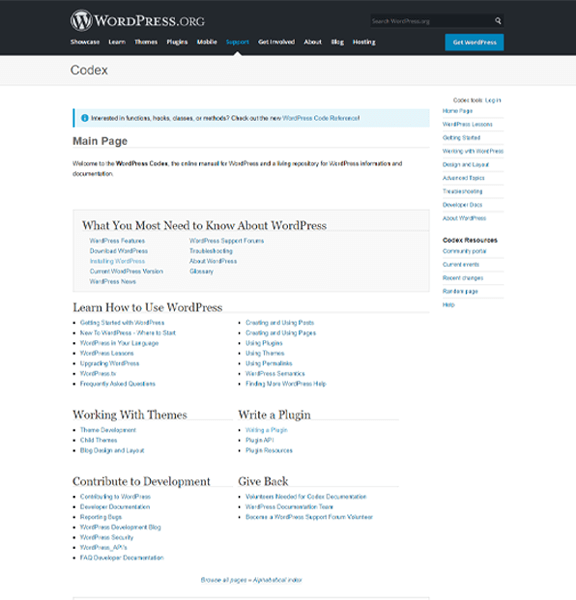Open the WordPress Features link
This screenshot has width=576, height=600.
tap(117, 241)
